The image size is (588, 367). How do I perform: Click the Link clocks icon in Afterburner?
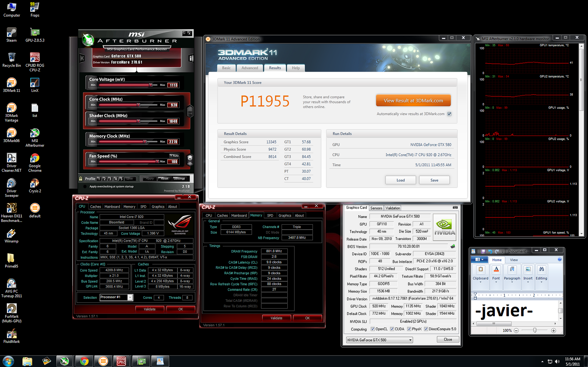point(190,111)
